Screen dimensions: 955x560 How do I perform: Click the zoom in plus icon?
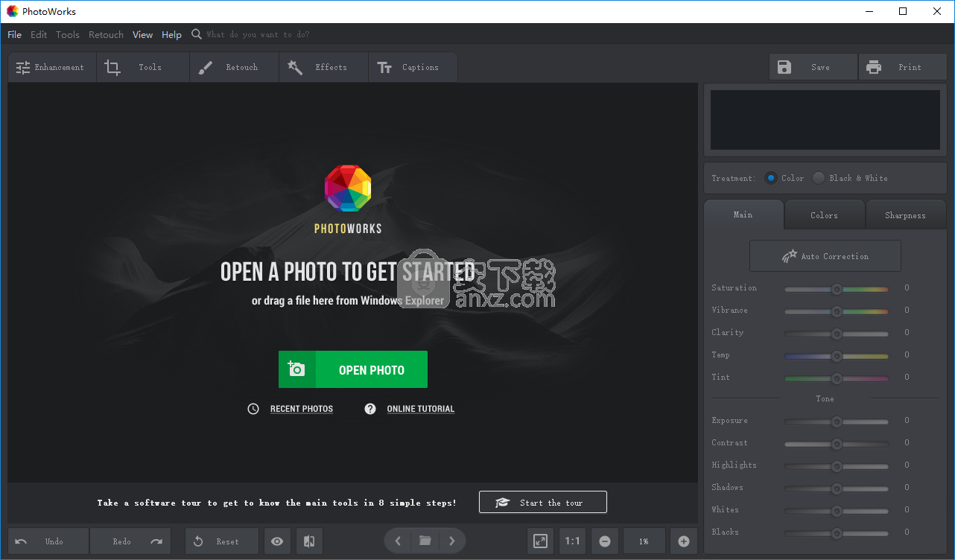pos(684,541)
